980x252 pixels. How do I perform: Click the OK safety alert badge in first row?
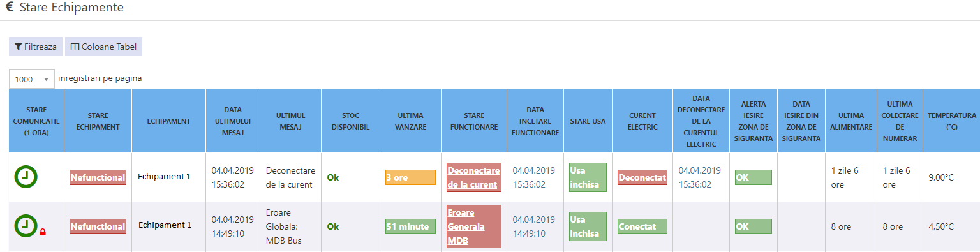pos(754,177)
